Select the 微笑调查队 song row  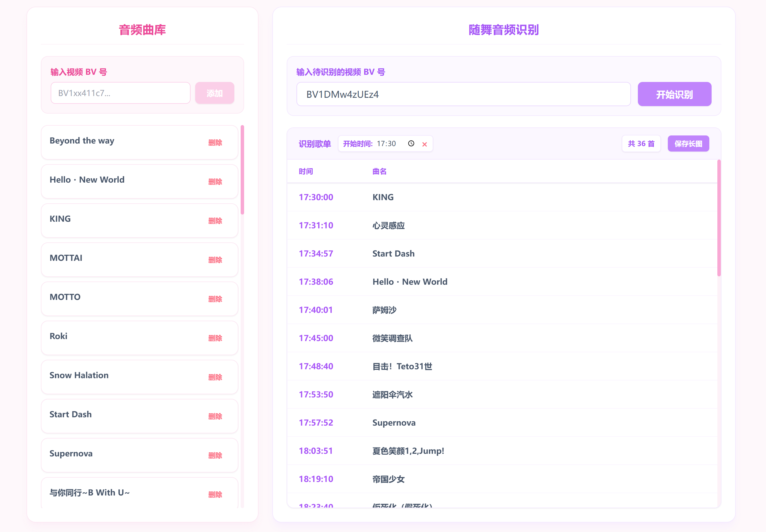pos(392,338)
